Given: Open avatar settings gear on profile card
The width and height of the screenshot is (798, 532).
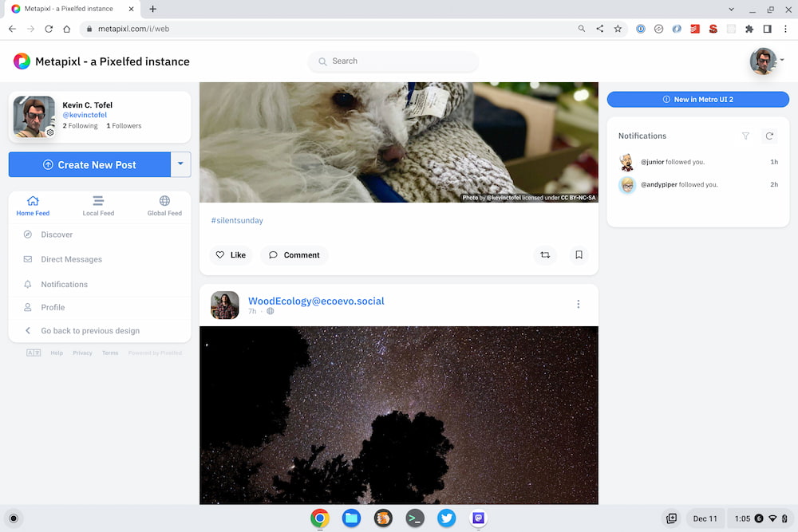Looking at the screenshot, I should coord(50,132).
